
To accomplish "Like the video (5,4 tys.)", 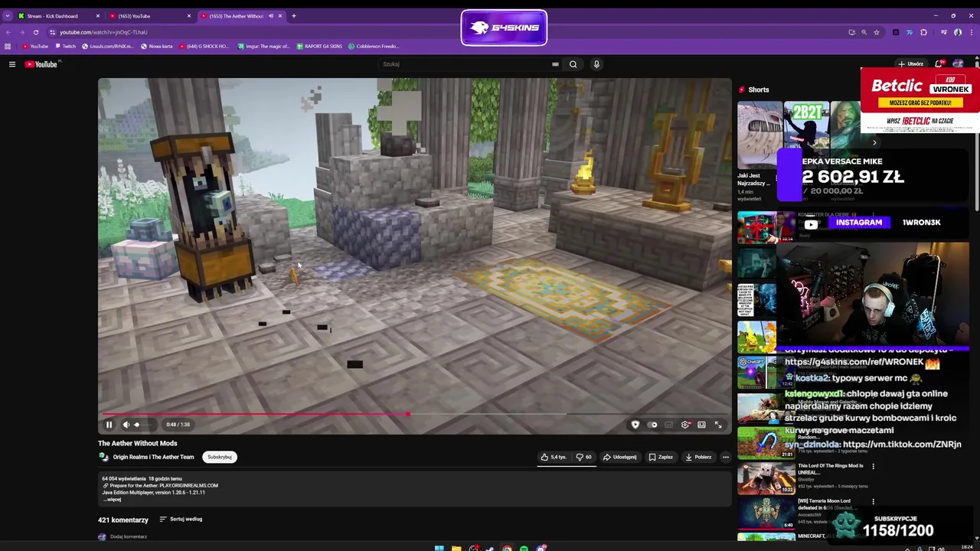I will tap(554, 457).
